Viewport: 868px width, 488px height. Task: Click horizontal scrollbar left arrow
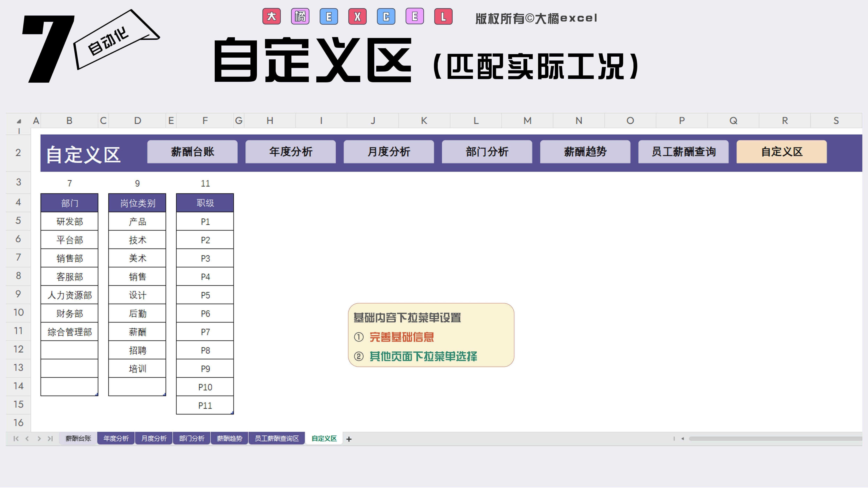682,439
